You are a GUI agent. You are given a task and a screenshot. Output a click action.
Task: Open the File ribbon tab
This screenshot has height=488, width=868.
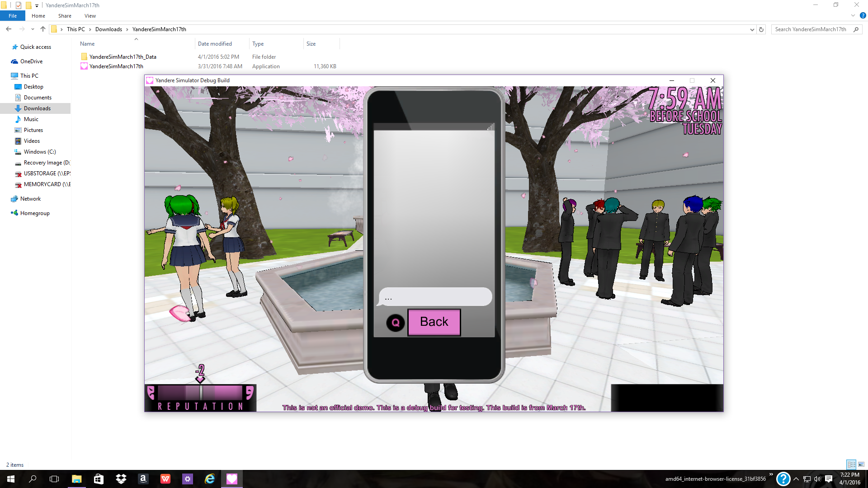13,16
